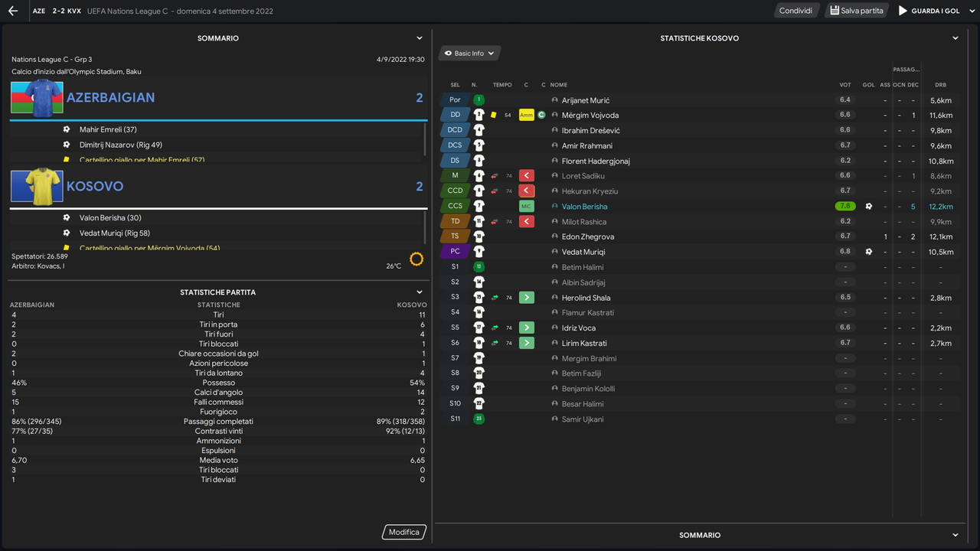Click the green substituted-on arrow for Idriz Voca

click(527, 328)
